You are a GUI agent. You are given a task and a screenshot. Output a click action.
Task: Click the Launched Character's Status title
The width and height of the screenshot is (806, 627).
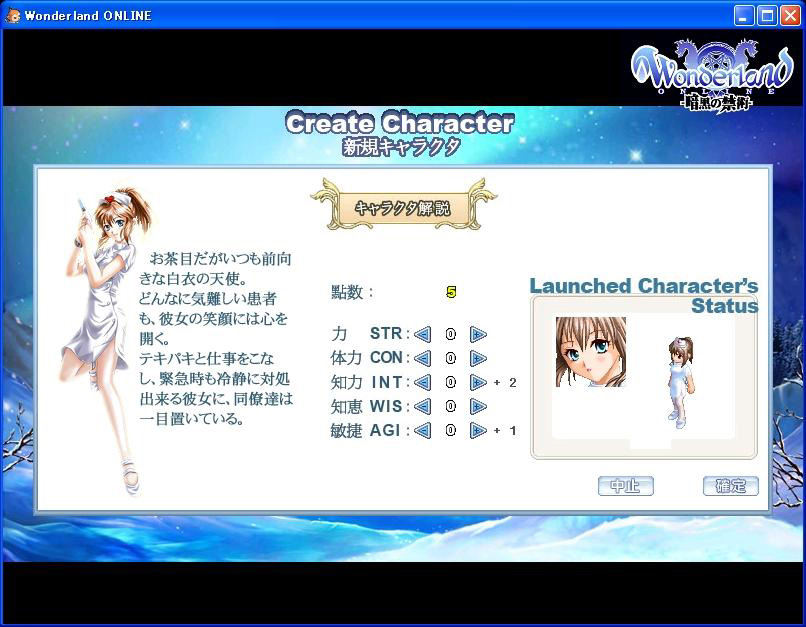coord(644,296)
